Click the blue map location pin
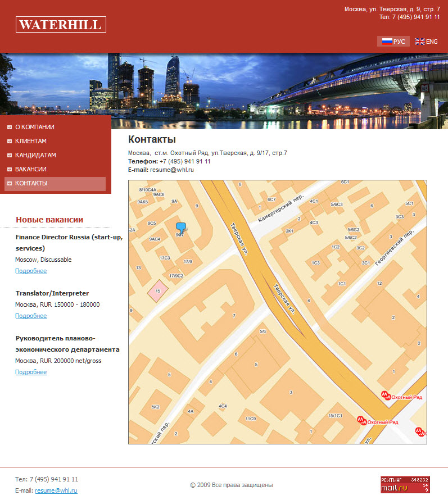This screenshot has height=500, width=448. pyautogui.click(x=180, y=228)
